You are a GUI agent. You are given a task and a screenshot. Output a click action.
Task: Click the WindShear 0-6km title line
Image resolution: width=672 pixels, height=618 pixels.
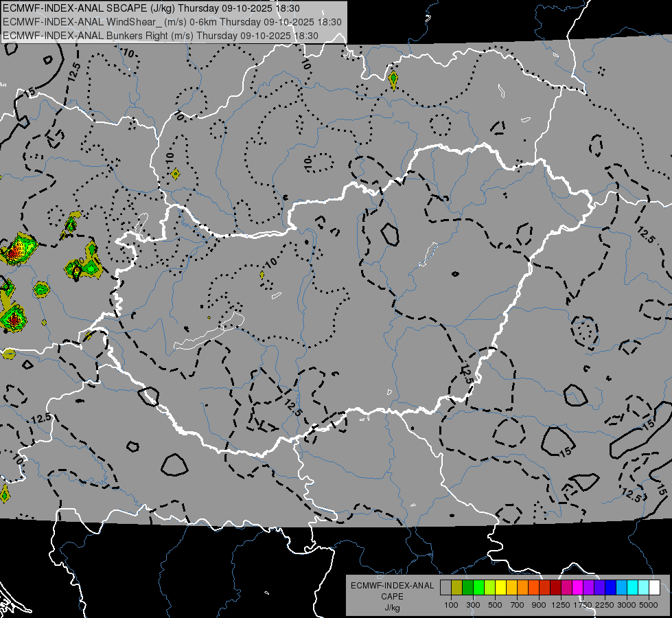pyautogui.click(x=172, y=22)
